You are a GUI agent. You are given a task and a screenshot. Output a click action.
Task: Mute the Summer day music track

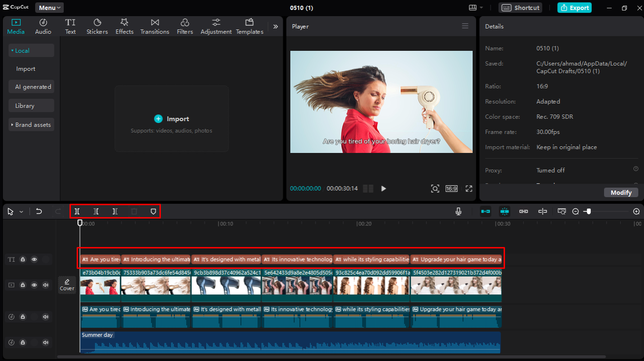point(46,342)
